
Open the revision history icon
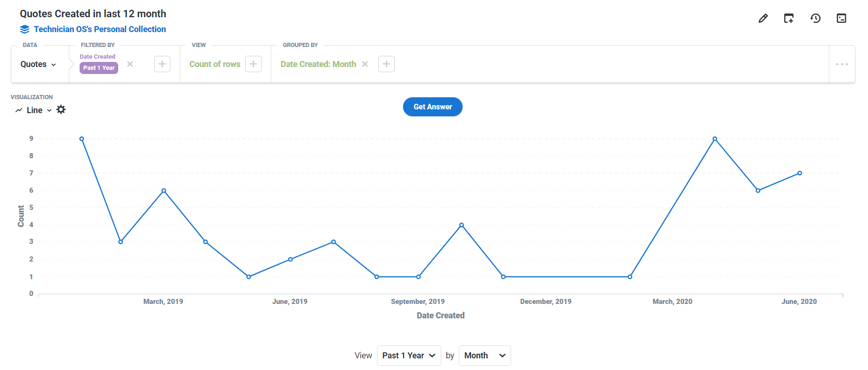click(x=815, y=19)
